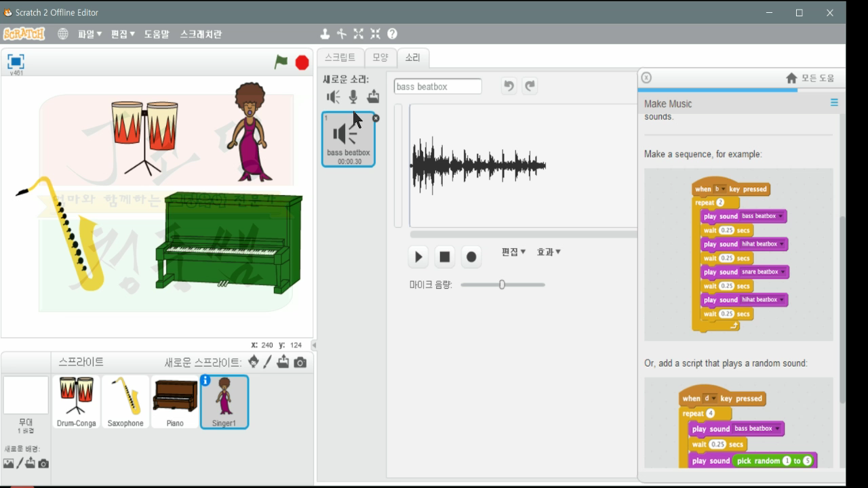868x488 pixels.
Task: Open the 스크래치란 menu item
Action: pyautogui.click(x=201, y=34)
